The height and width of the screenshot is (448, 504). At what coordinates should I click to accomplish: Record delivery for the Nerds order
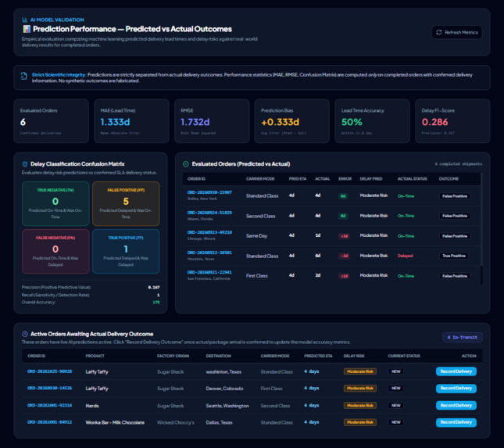tap(456, 405)
